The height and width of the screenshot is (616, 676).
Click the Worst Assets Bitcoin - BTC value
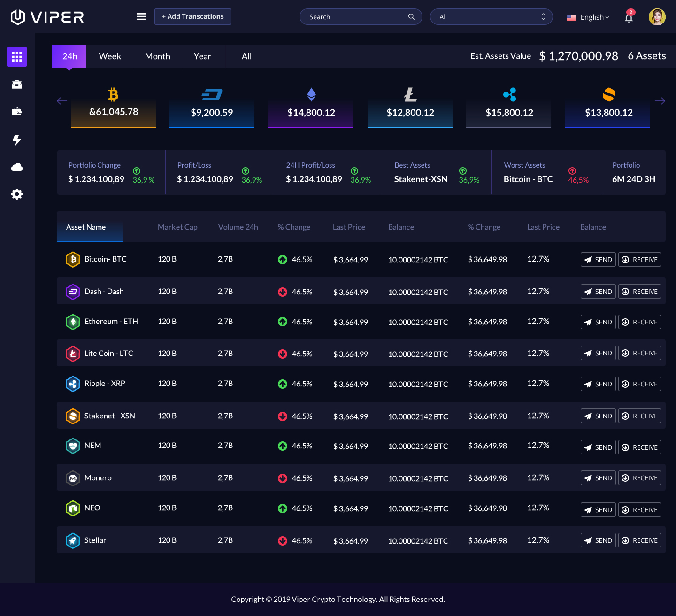(x=528, y=179)
